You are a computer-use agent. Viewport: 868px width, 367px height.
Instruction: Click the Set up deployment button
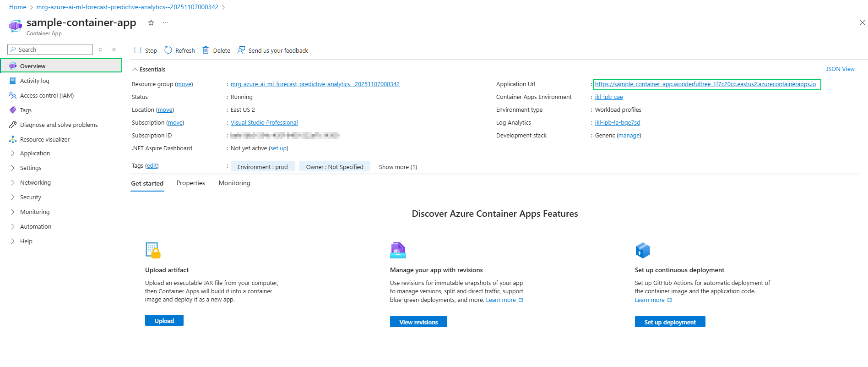[x=669, y=322]
